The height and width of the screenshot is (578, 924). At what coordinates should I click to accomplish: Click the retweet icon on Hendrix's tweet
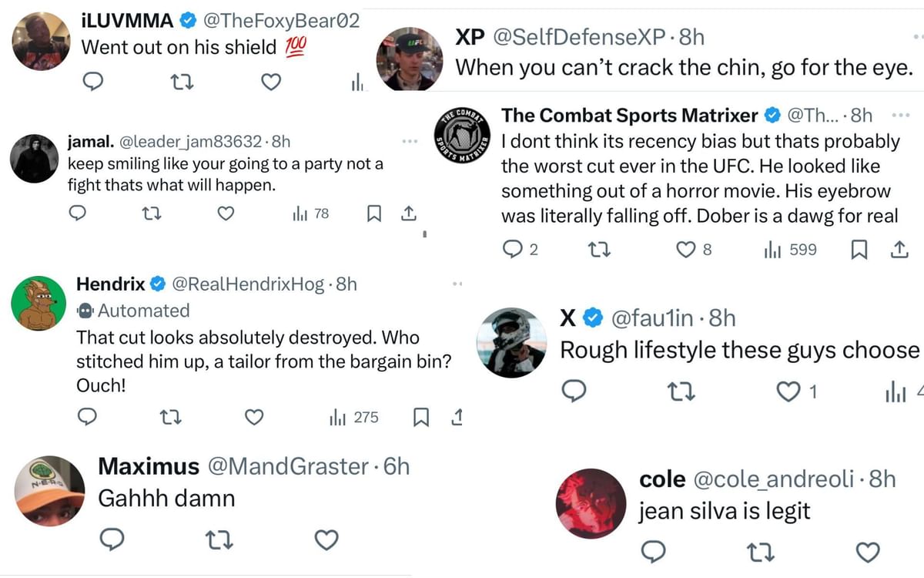(171, 417)
